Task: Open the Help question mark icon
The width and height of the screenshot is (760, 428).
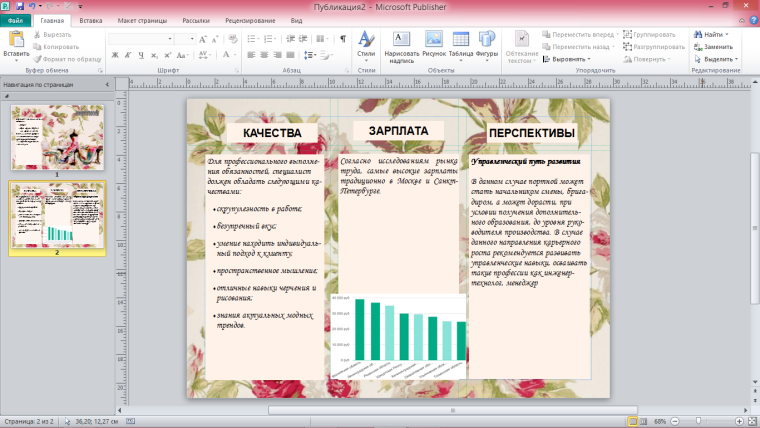Action: click(751, 19)
